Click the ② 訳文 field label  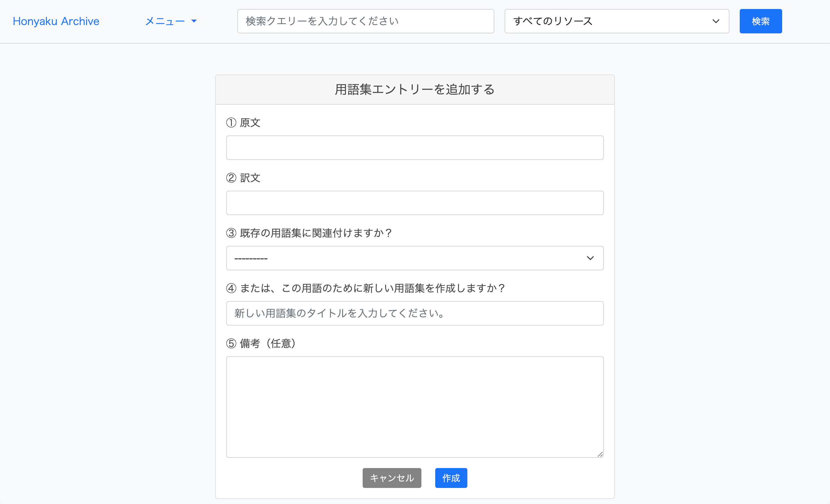tap(243, 178)
